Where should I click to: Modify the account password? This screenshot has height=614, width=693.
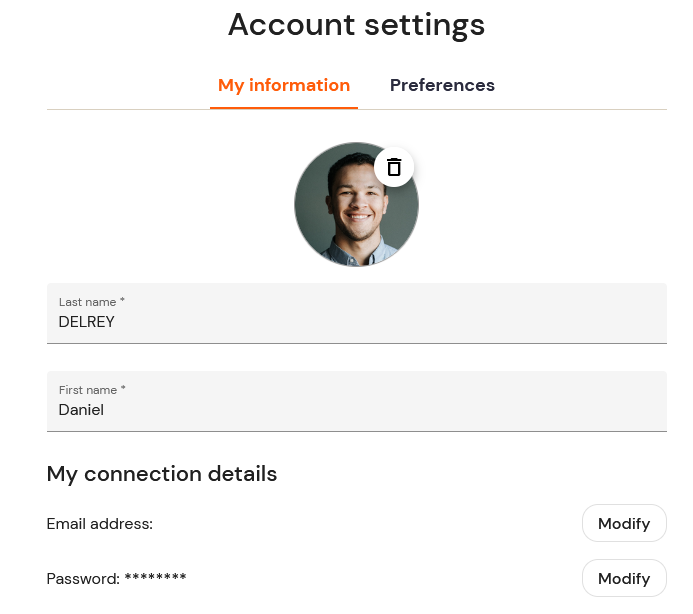(624, 578)
